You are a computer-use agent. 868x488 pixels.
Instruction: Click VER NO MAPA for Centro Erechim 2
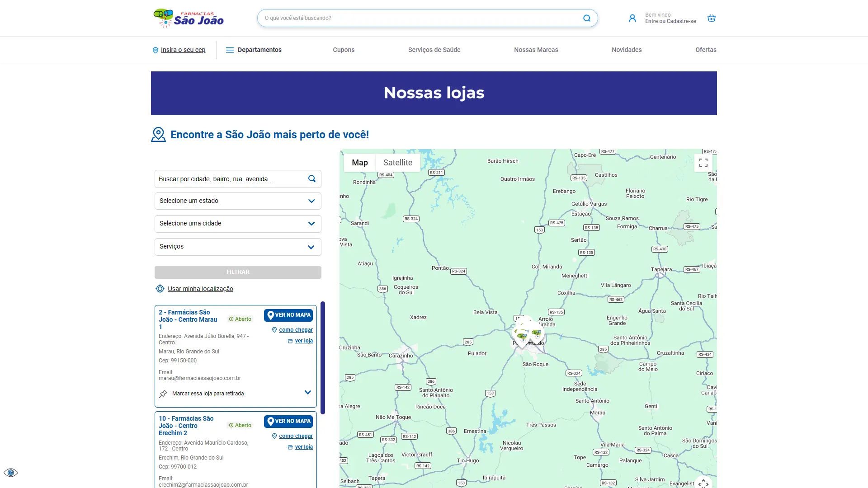tap(288, 421)
